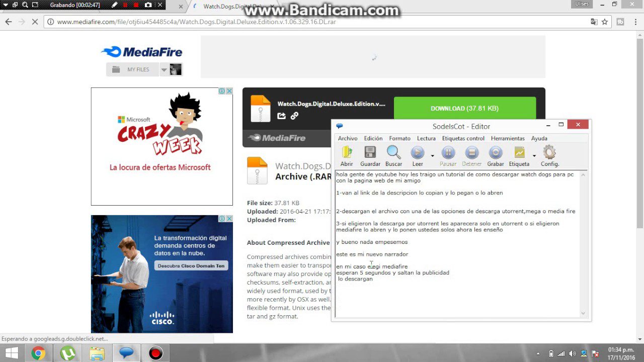
Task: Click the Bandicam magnifier icon
Action: (x=25, y=5)
